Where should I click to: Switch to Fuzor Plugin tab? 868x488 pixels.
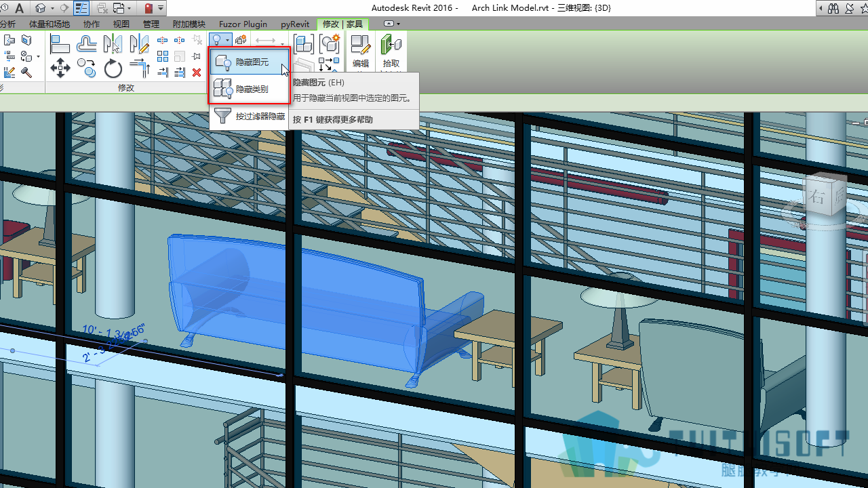(243, 24)
